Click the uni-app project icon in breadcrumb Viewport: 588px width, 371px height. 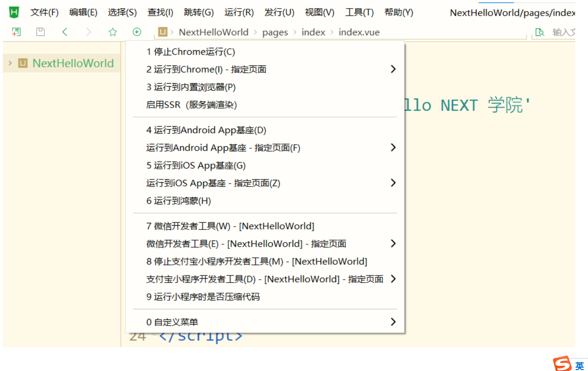(163, 32)
